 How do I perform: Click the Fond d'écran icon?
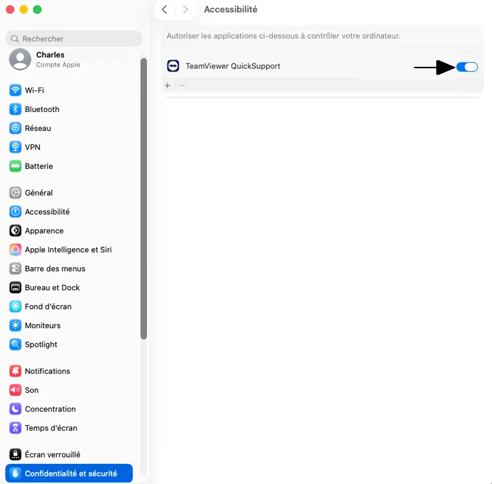(15, 306)
